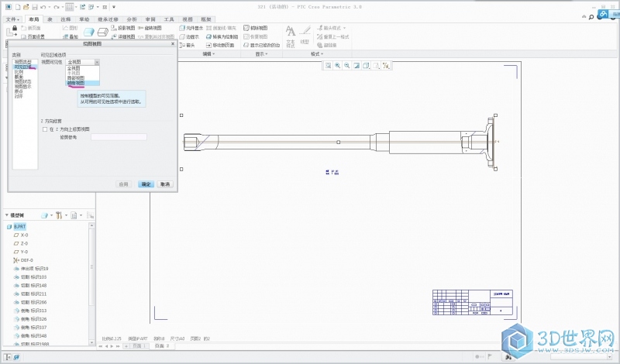The image size is (620, 364).
Task: Switch to the 框架 ribbon tab
Action: (x=206, y=19)
